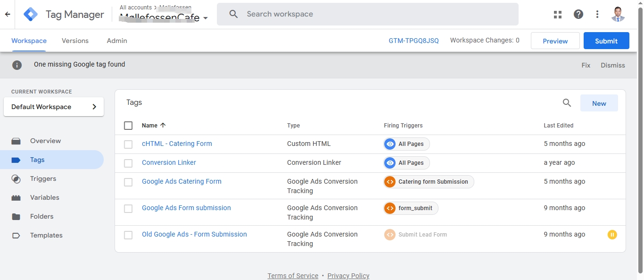Open the Google Ads Form submission tag
This screenshot has height=280, width=644.
click(186, 208)
